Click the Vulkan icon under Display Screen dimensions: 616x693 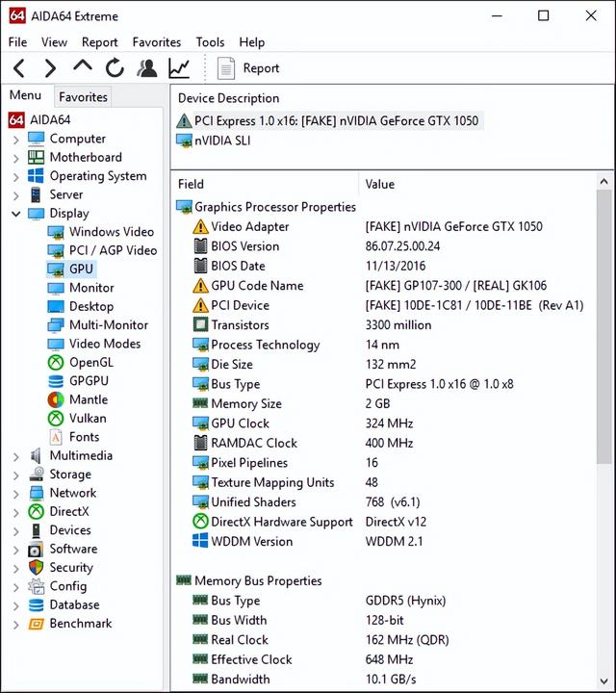pyautogui.click(x=56, y=418)
